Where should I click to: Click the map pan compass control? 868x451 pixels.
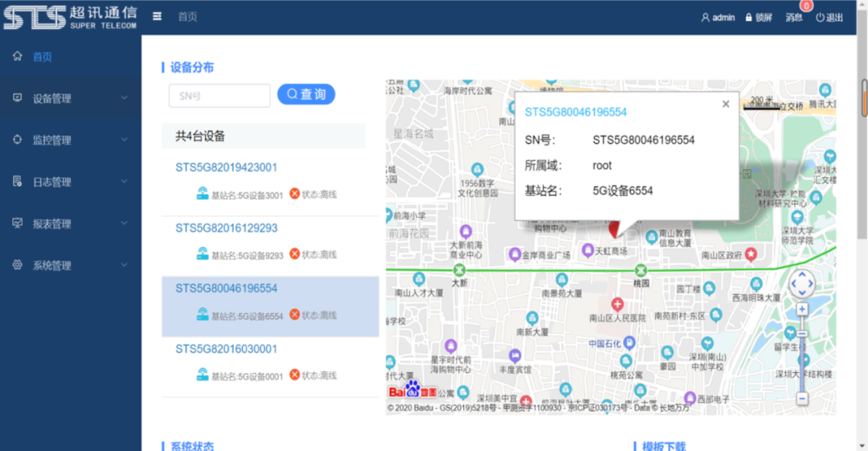802,283
